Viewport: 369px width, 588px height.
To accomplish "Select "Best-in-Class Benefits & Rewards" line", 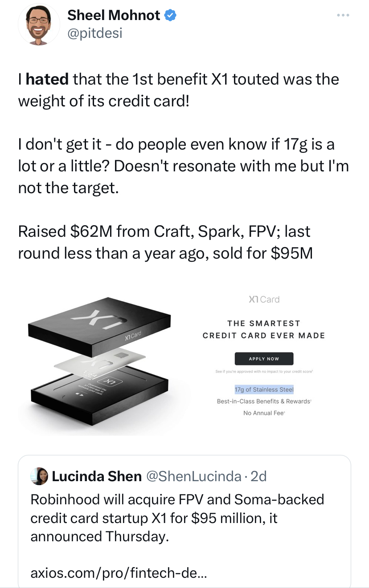I will point(264,401).
